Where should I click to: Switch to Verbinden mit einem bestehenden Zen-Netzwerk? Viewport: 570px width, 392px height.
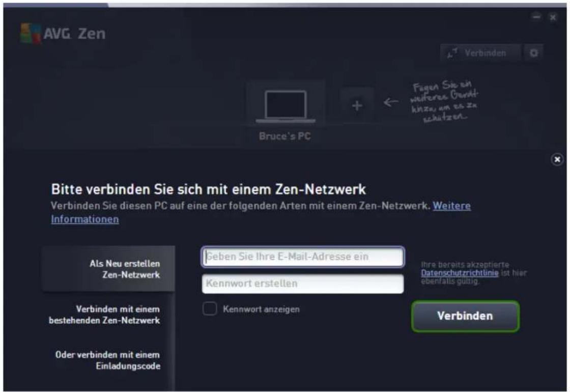pos(104,315)
